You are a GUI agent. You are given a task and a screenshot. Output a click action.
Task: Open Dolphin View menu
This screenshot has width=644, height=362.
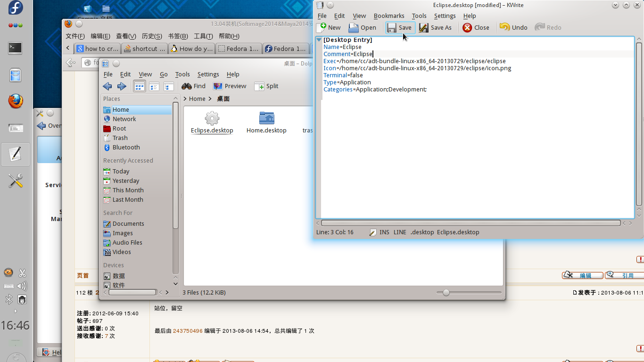pos(145,74)
